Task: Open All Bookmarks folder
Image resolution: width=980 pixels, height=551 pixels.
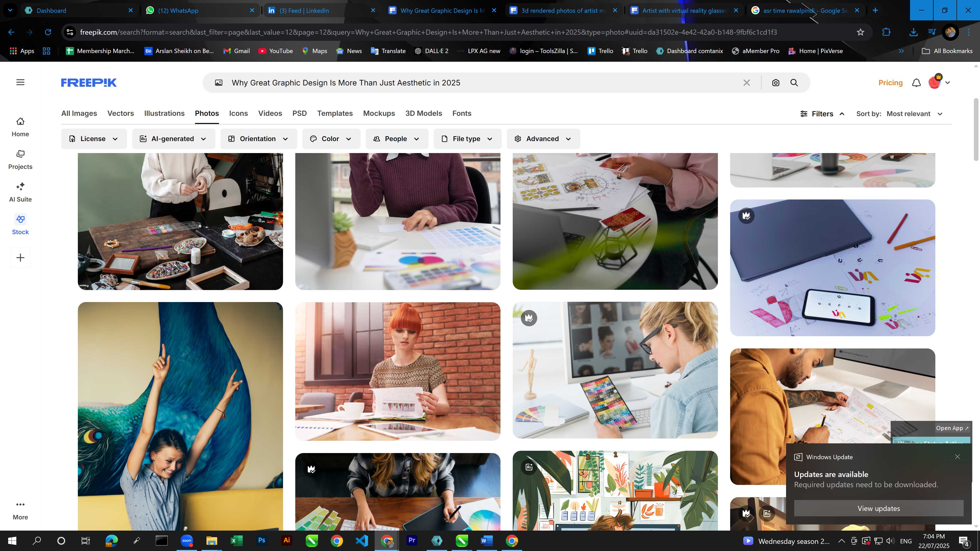Action: pos(947,51)
